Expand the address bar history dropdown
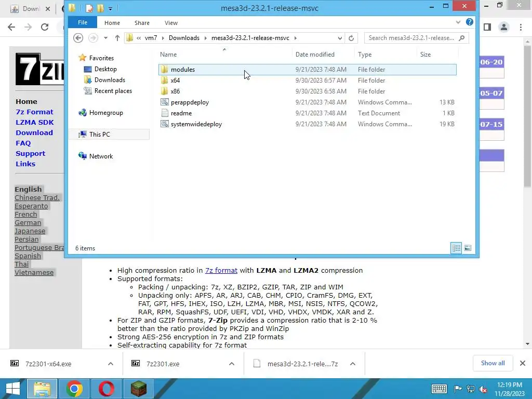Screen dimensions: 532x399 click(340, 38)
